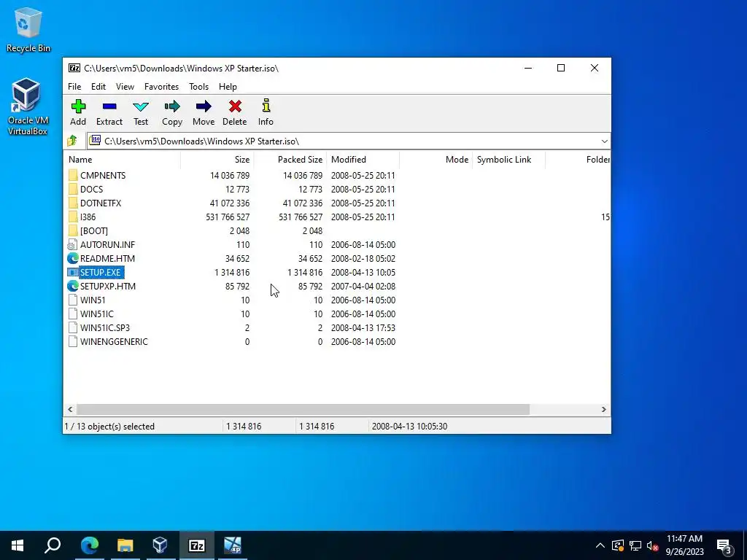Image resolution: width=747 pixels, height=560 pixels.
Task: Sort by Symbolic Link column header
Action: 508,160
